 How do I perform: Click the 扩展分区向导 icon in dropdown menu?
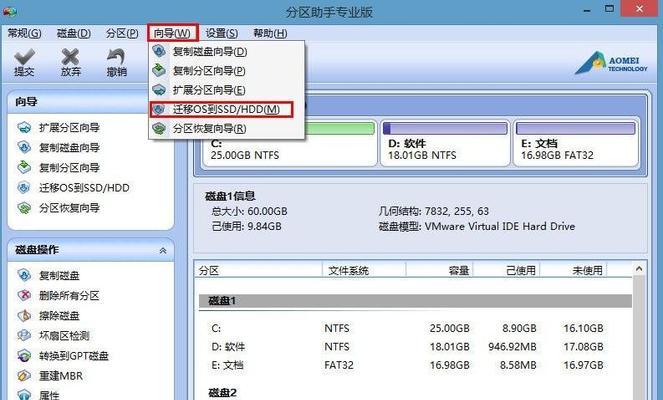point(159,90)
